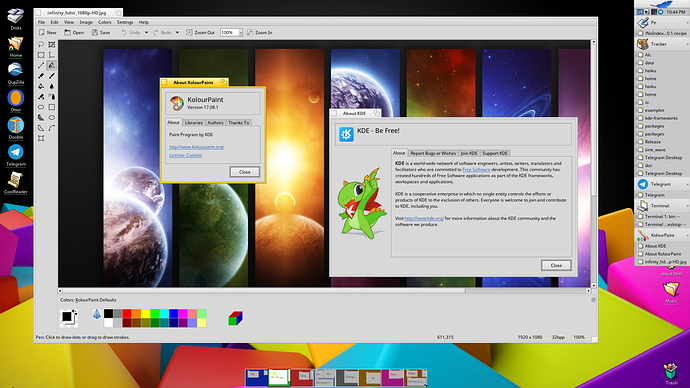
Task: Open the Telegram desktop icon
Action: click(16, 156)
